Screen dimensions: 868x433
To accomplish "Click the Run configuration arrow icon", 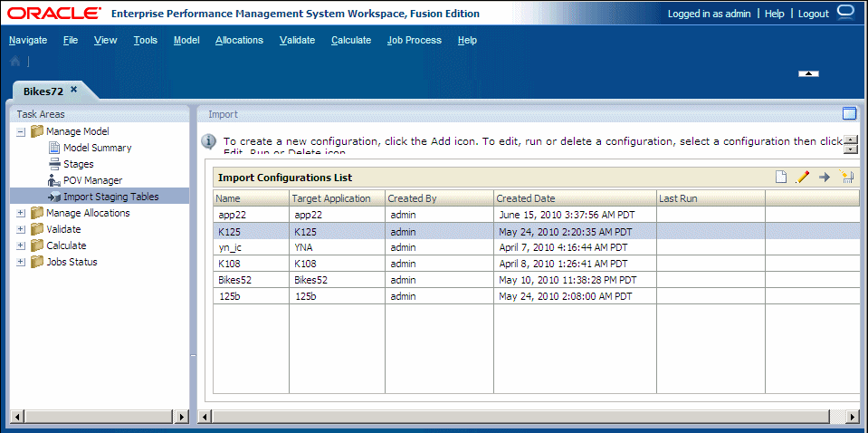I will click(x=825, y=178).
